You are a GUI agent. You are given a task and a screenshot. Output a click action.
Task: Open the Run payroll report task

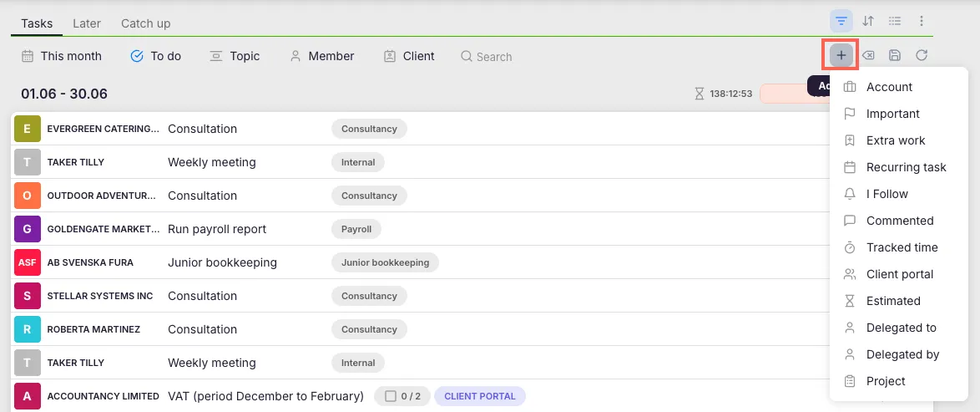(217, 229)
